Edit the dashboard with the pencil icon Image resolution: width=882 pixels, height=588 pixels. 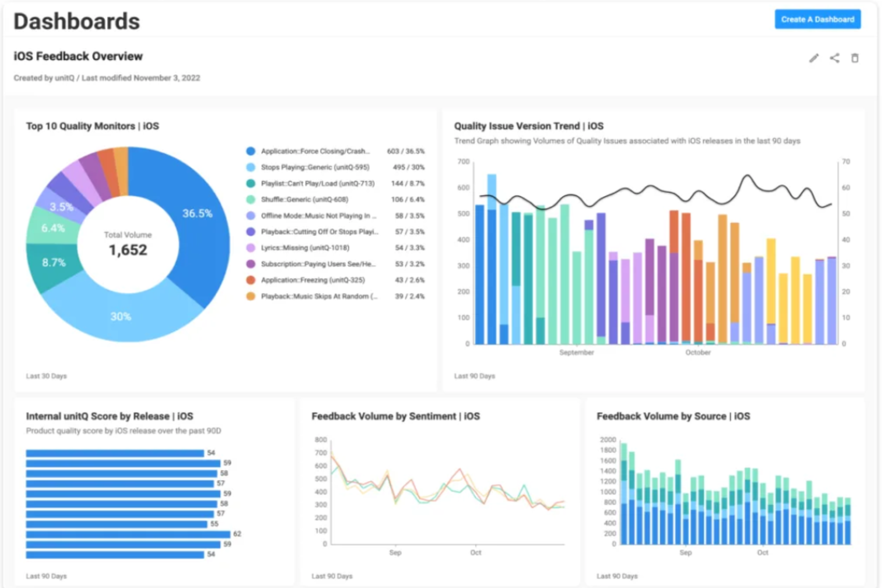pyautogui.click(x=814, y=58)
